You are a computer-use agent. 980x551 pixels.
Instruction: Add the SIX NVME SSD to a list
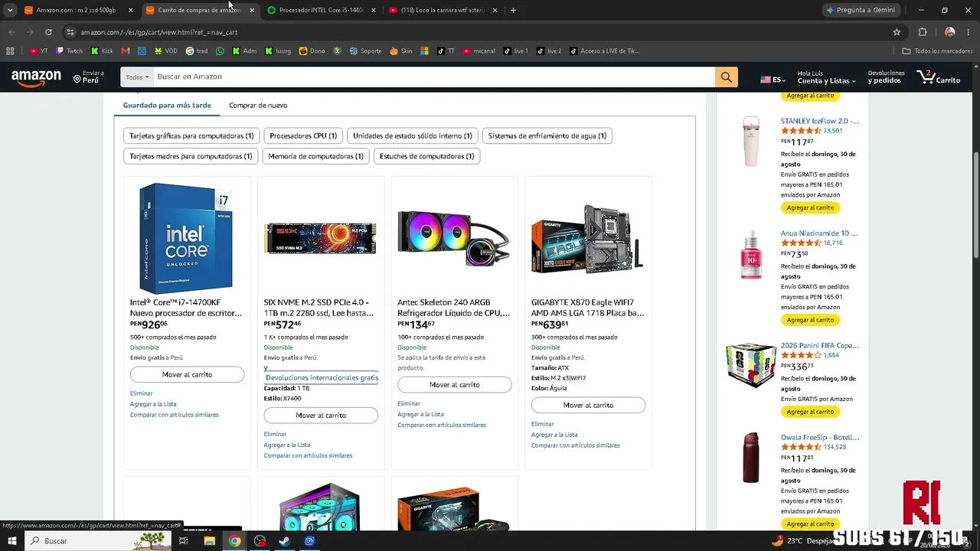[287, 445]
